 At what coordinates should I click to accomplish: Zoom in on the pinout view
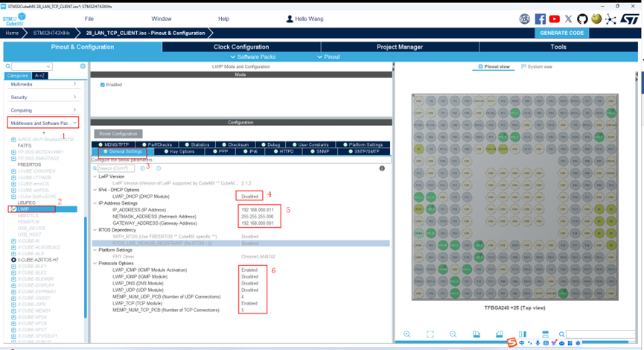coord(407,334)
